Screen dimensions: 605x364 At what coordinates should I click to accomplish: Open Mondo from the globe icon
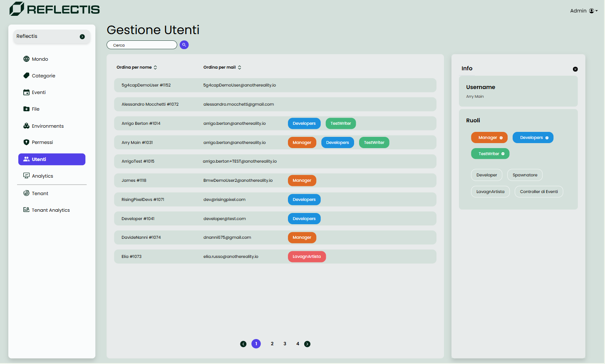click(x=26, y=59)
